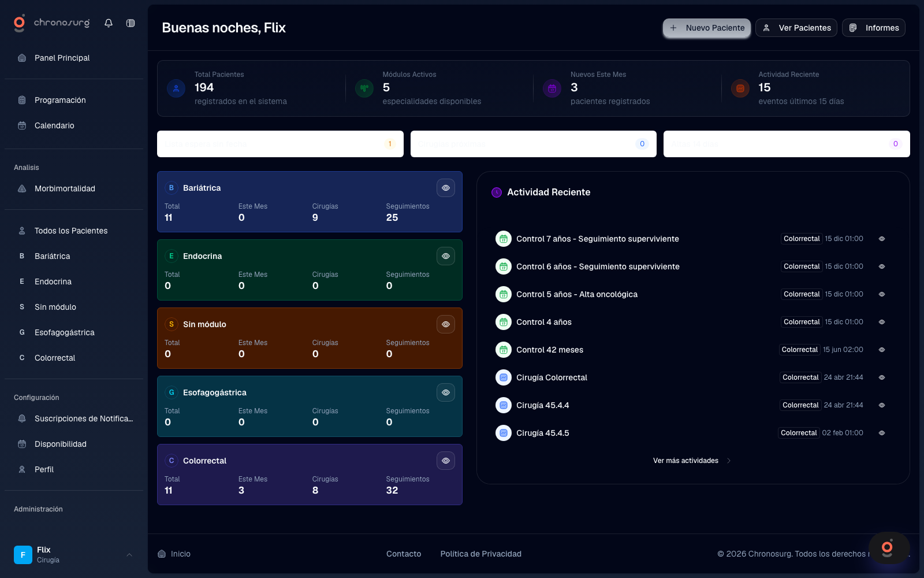The width and height of the screenshot is (924, 578).
Task: Show Endocrina module with eye button
Action: coord(446,256)
